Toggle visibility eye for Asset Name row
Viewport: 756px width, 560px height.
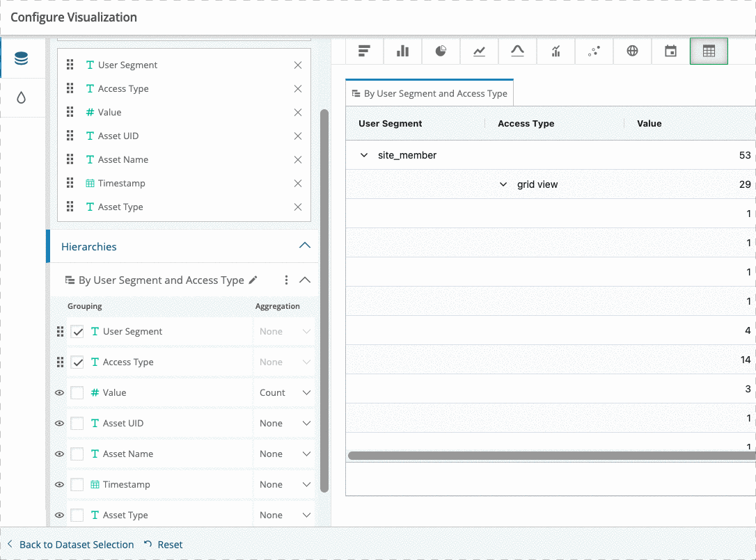pos(59,454)
